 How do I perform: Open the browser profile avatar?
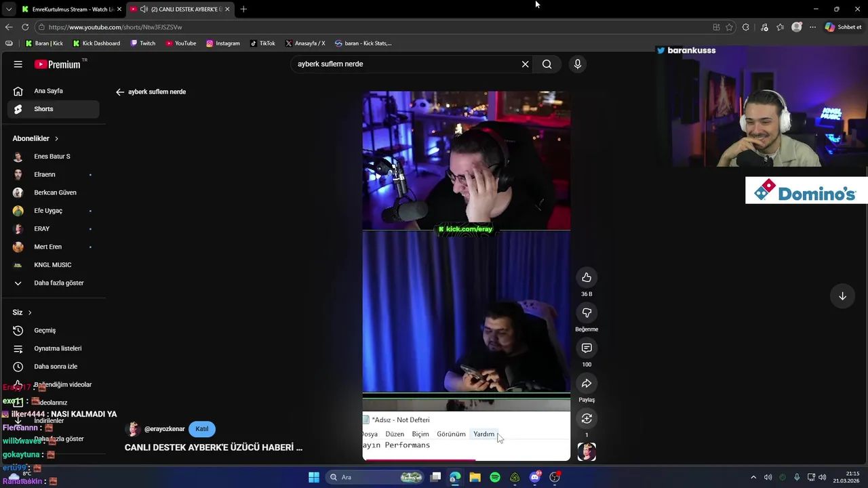pyautogui.click(x=797, y=27)
